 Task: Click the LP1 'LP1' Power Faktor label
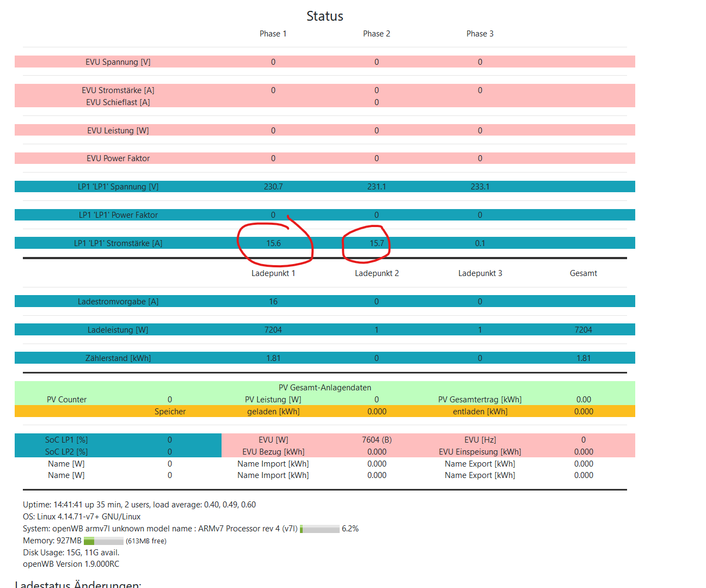[118, 215]
